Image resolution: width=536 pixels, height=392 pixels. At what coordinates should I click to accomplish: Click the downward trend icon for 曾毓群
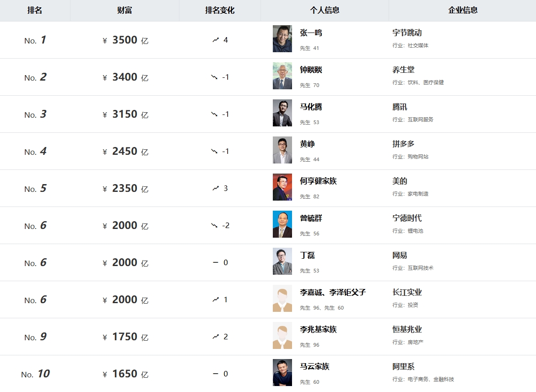click(214, 226)
